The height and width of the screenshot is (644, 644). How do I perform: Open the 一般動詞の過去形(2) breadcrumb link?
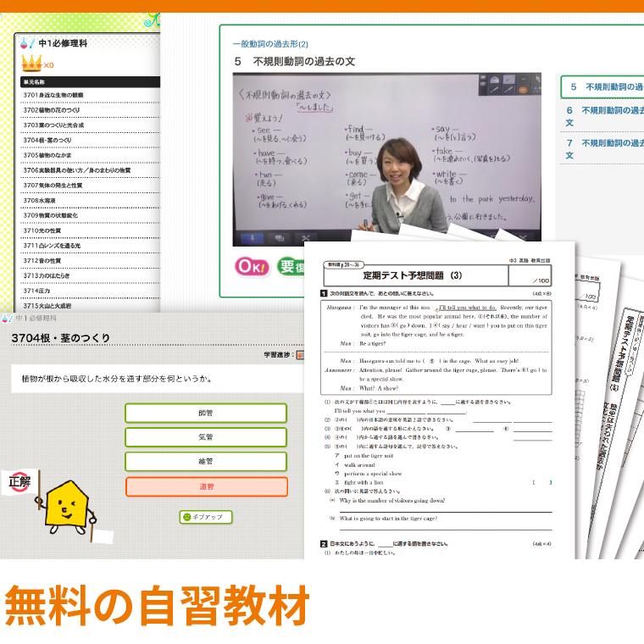pyautogui.click(x=270, y=44)
